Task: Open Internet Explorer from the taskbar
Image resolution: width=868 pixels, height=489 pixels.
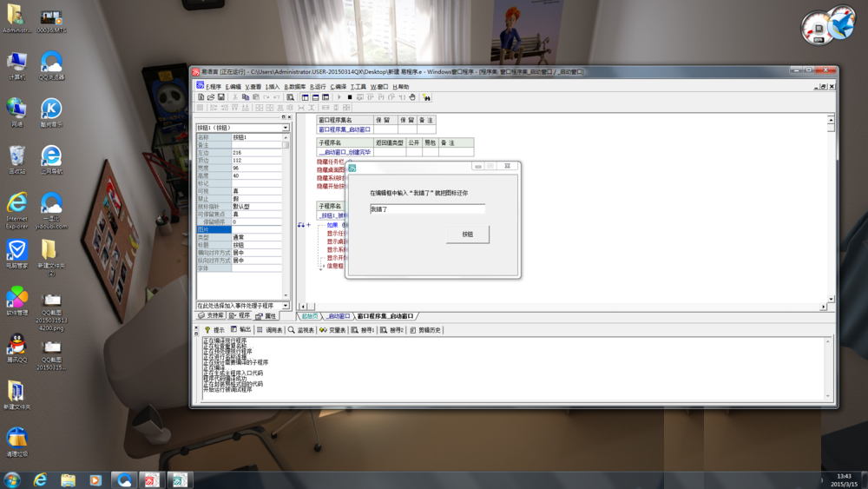Action: (40, 479)
